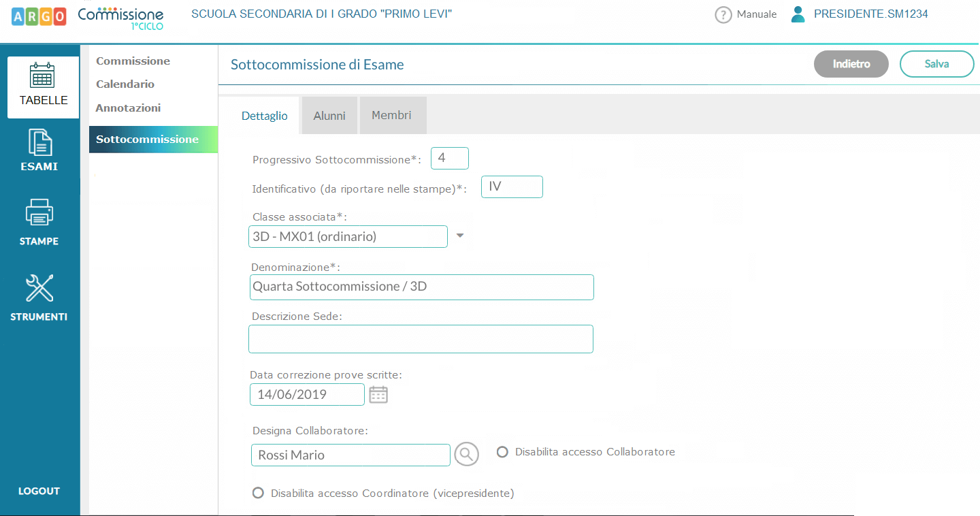Switch to the Membri tab

[x=391, y=116]
